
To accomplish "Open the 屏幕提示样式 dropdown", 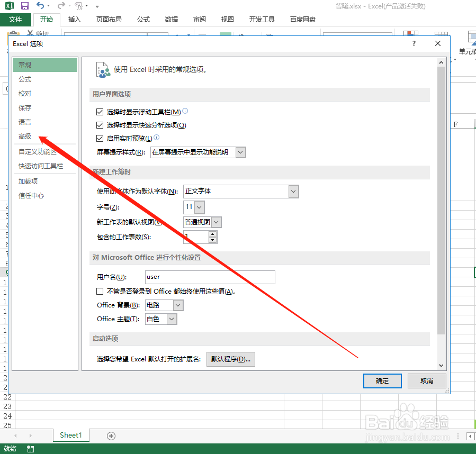I will tap(240, 152).
